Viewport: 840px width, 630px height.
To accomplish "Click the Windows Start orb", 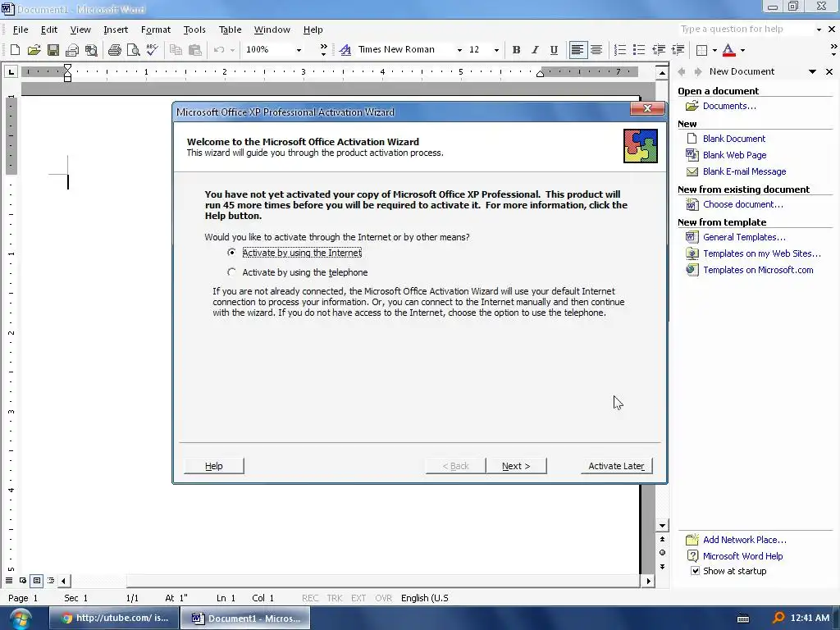I will pyautogui.click(x=21, y=619).
